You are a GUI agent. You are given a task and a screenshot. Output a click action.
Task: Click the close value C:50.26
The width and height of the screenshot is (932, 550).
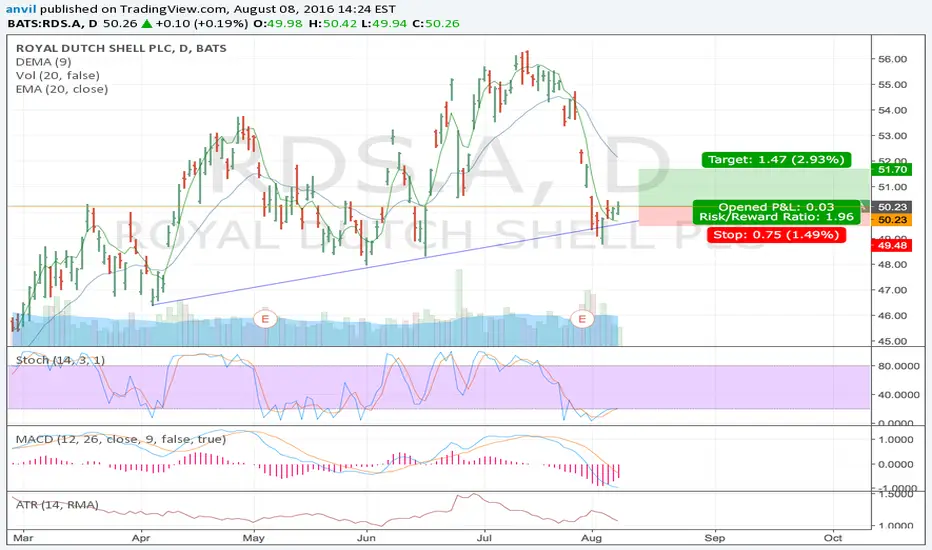pos(436,24)
